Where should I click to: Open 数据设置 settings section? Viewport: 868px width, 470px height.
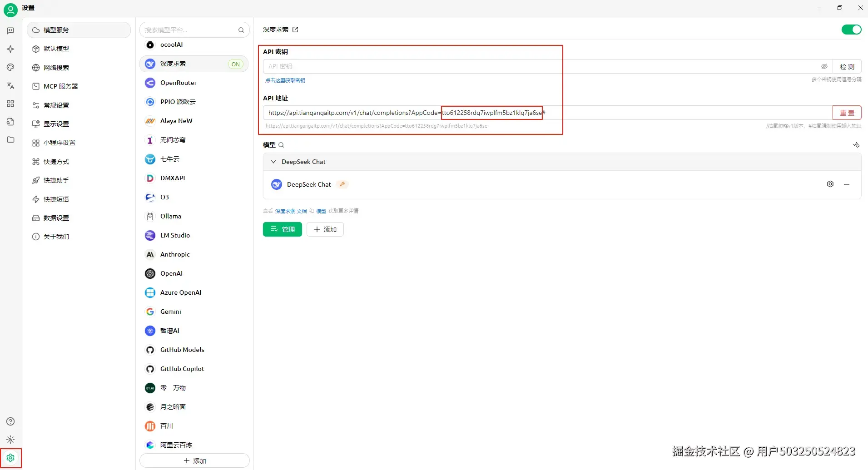[x=79, y=218]
